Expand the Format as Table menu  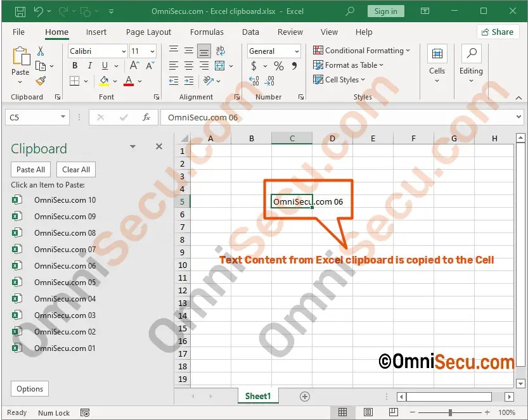[348, 65]
